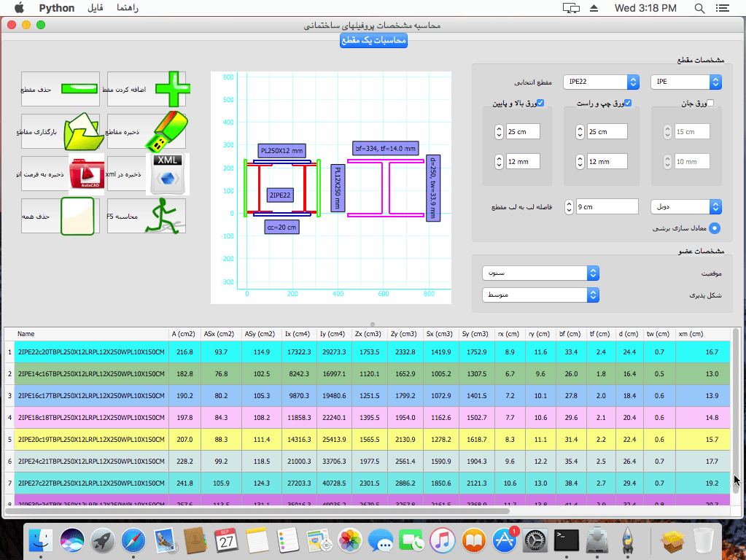Uncheck the ورق بالا و پایین checkbox
The width and height of the screenshot is (746, 560).
pos(541,104)
